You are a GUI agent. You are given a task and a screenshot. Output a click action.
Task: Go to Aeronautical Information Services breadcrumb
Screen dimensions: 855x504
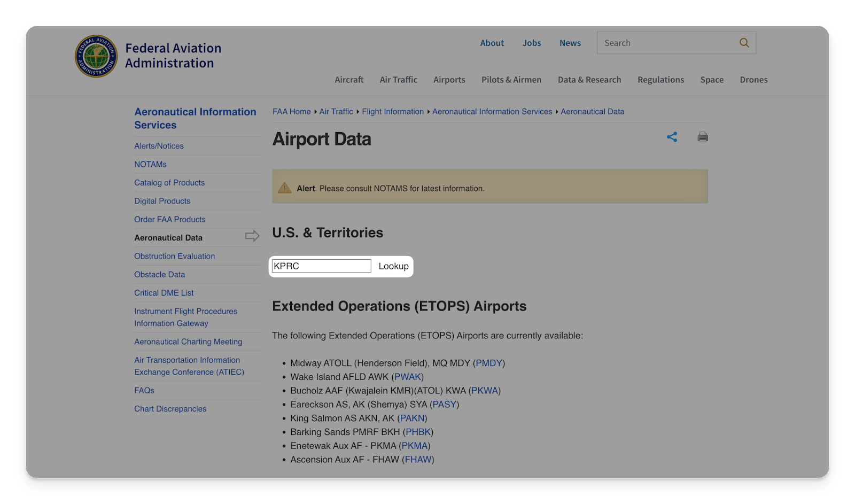492,112
